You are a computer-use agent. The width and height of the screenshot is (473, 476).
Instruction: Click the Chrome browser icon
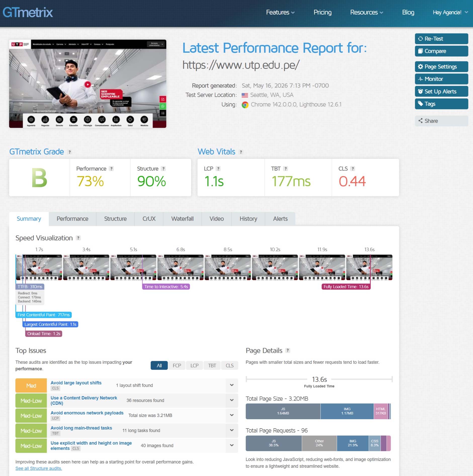(245, 105)
